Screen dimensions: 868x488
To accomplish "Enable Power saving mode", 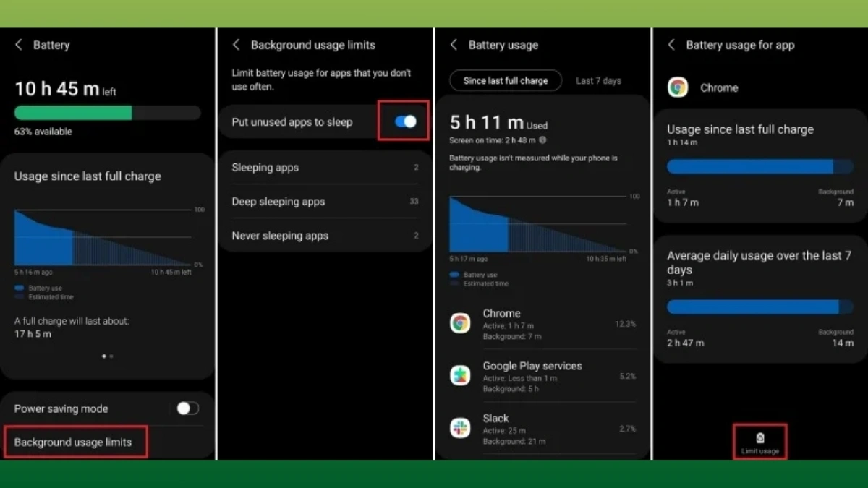I will click(187, 408).
